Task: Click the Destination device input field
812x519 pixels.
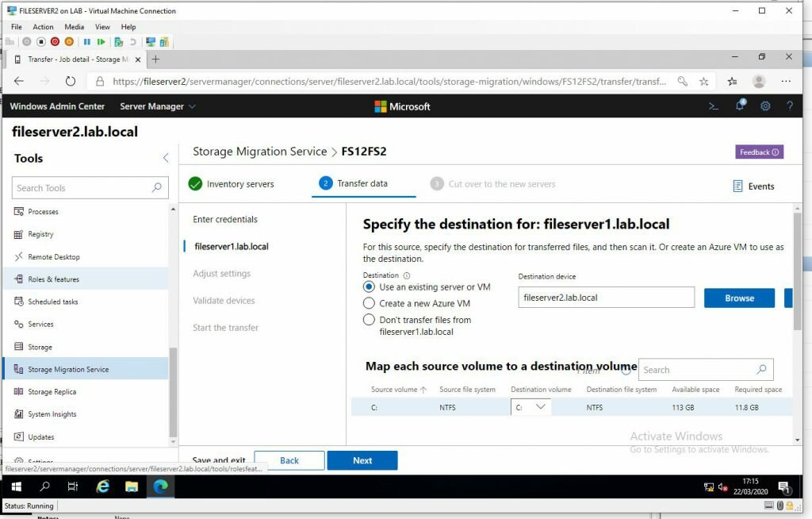Action: coord(607,298)
